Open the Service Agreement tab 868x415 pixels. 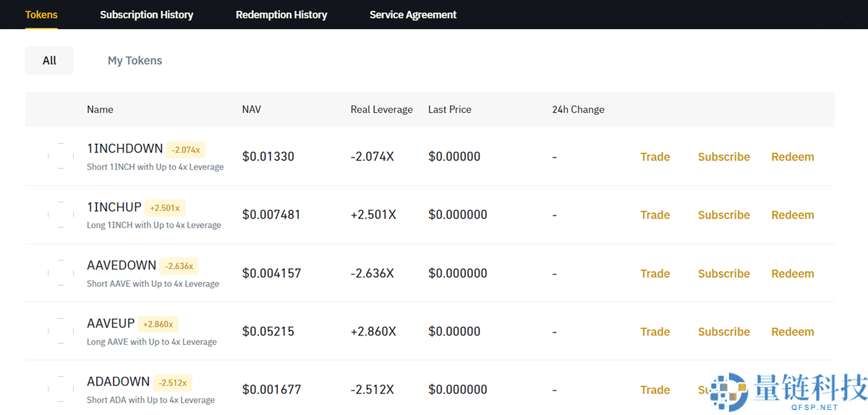click(x=413, y=14)
